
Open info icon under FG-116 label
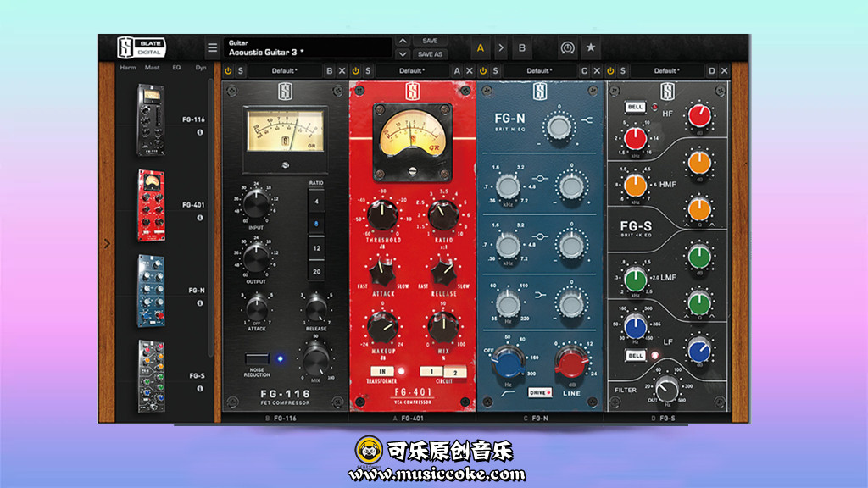pos(200,132)
